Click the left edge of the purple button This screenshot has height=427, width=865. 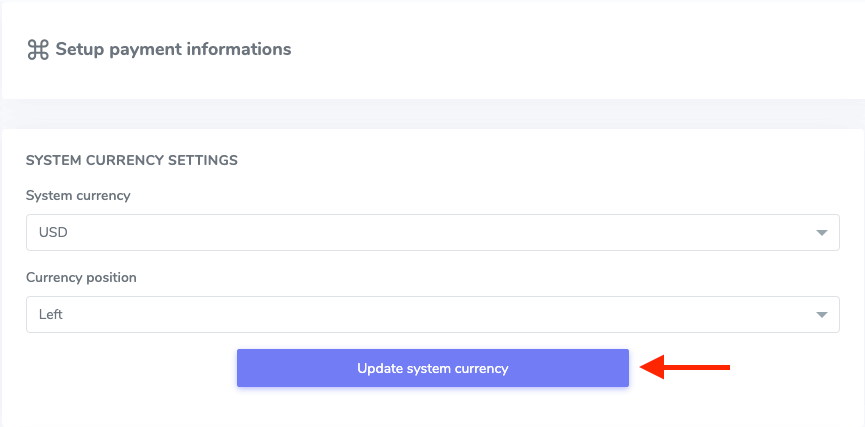pyautogui.click(x=243, y=368)
